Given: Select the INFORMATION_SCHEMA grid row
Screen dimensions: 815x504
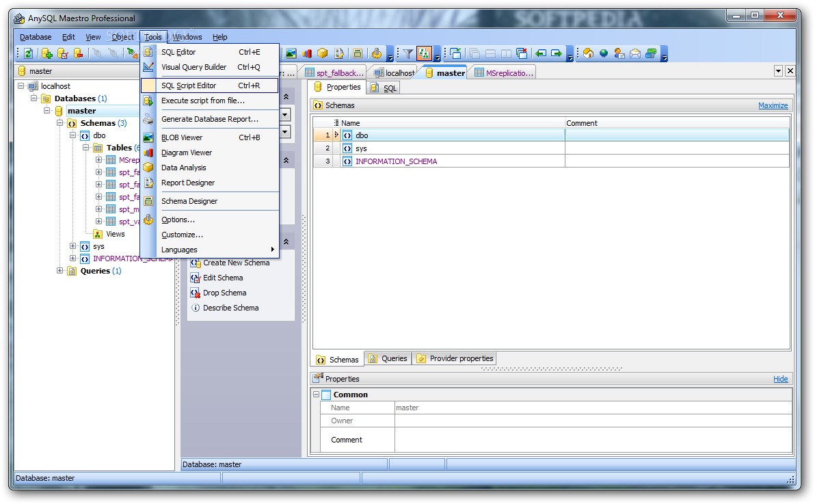Looking at the screenshot, I should coord(552,161).
